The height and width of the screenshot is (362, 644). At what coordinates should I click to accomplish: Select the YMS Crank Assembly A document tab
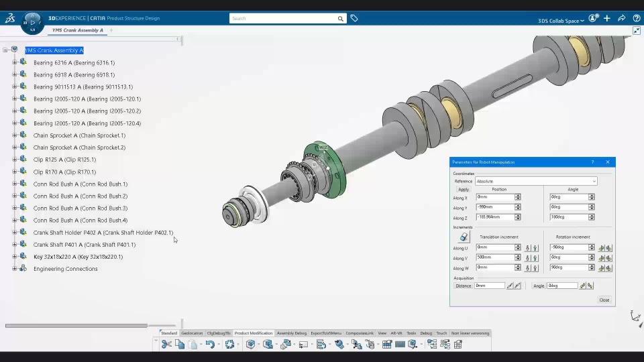point(78,30)
